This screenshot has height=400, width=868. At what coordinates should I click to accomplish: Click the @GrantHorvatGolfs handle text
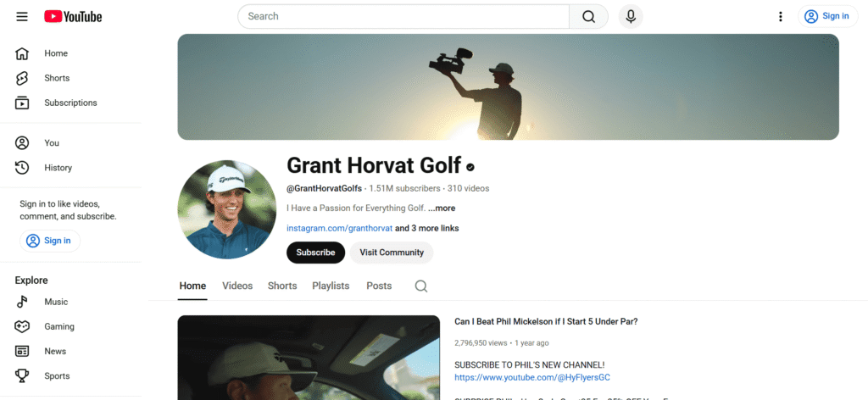tap(325, 189)
